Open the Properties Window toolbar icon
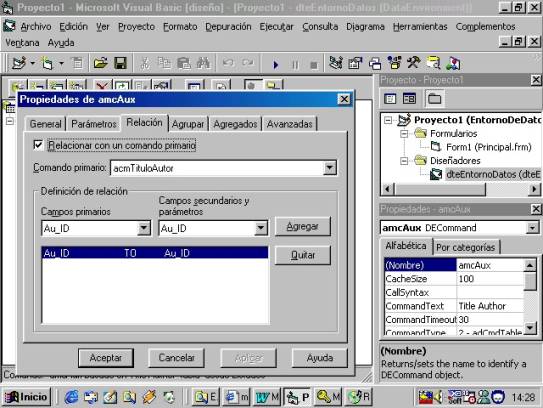Screen dimensions: 543x408 coord(355,63)
